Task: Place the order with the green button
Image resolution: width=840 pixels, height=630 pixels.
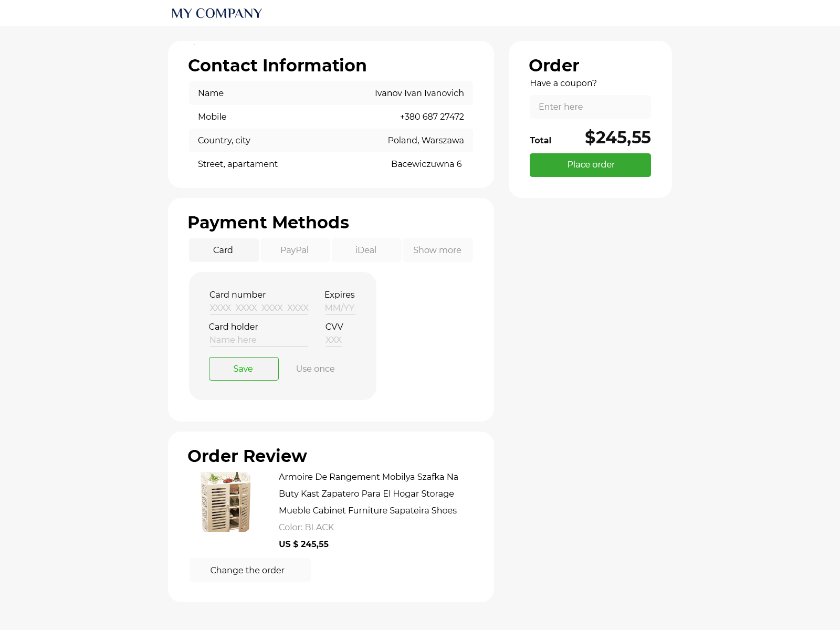Action: 590,165
